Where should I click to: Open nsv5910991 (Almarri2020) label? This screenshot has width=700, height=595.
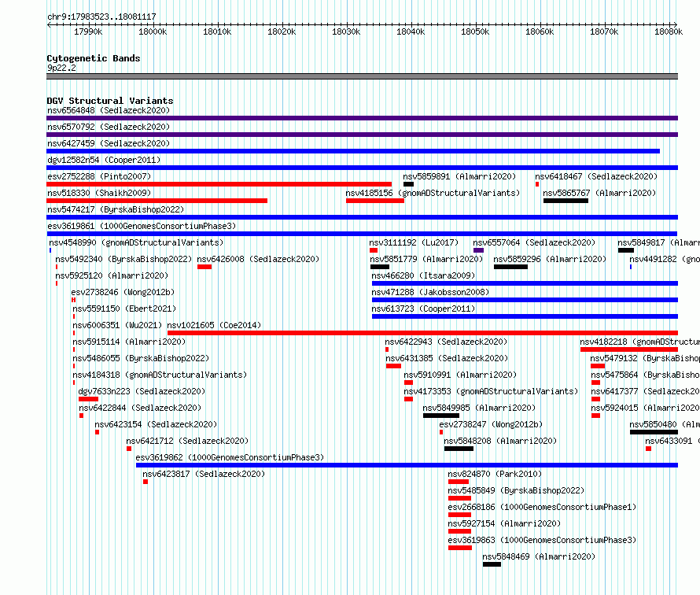pyautogui.click(x=460, y=375)
